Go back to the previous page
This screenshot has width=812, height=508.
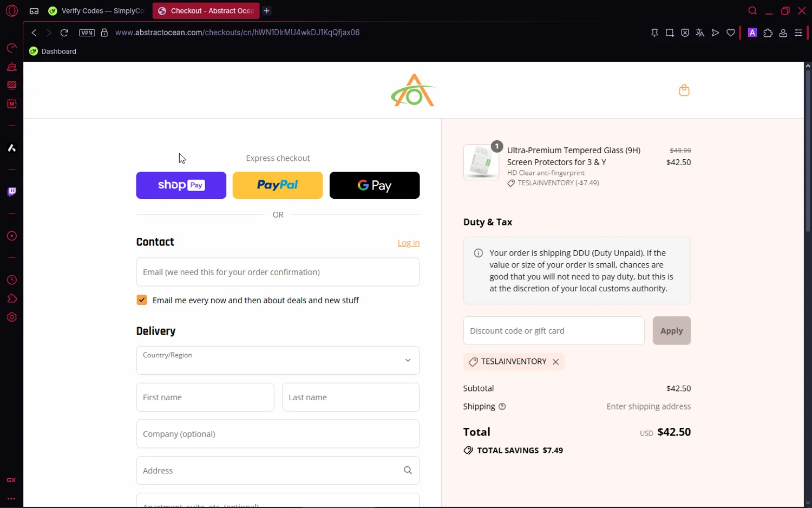(34, 32)
